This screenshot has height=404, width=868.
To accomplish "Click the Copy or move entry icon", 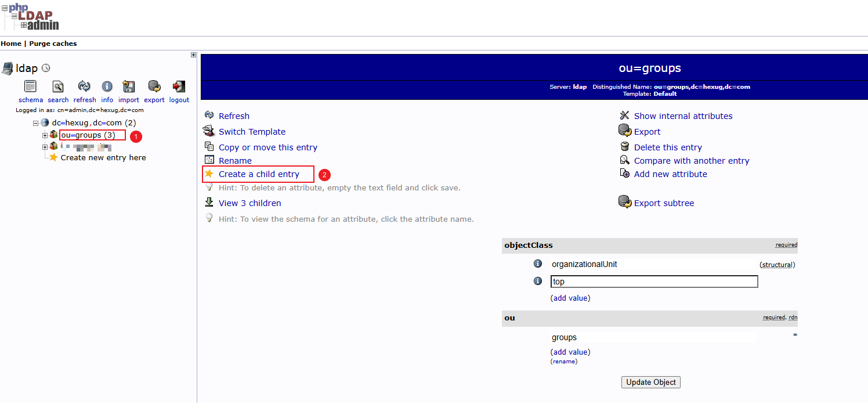I will pos(209,147).
